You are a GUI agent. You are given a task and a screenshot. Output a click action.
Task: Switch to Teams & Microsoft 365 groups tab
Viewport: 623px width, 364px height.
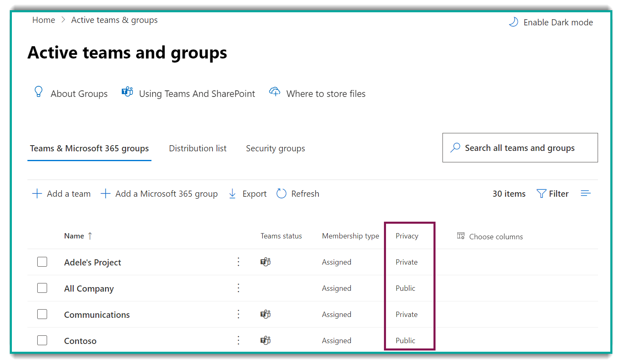[x=89, y=148]
